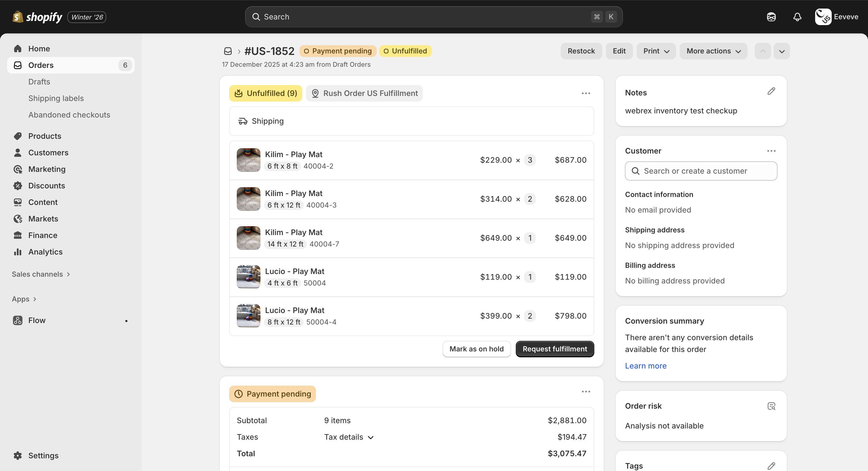Open the notifications bell
868x471 pixels.
[797, 17]
